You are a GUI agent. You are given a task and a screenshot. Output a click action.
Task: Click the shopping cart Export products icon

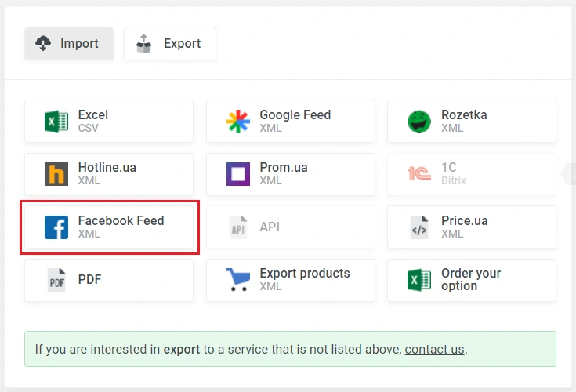237,280
